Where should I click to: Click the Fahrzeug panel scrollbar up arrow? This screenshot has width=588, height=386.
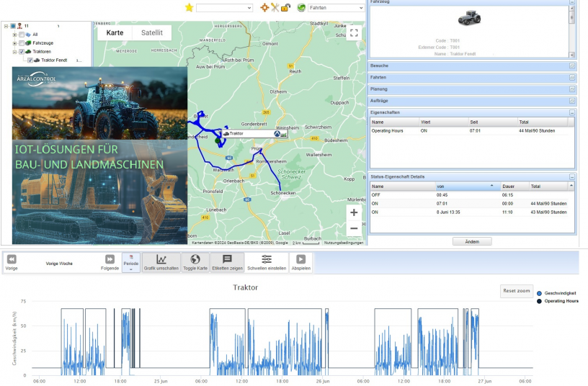[x=571, y=9]
